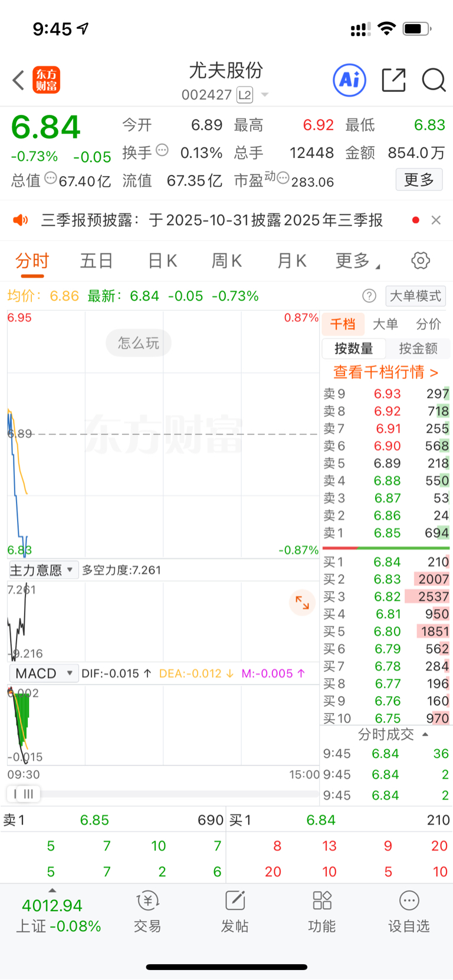This screenshot has height=980, width=453.
Task: Tap the 买5 6.80 order row
Action: [386, 631]
